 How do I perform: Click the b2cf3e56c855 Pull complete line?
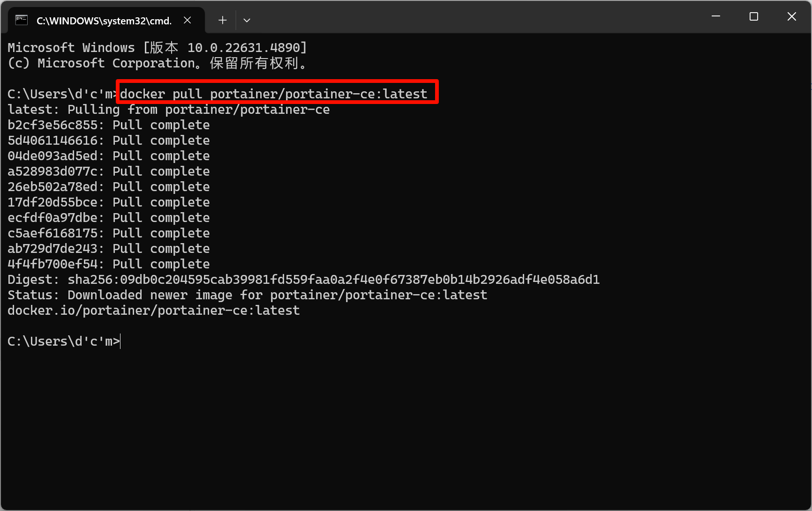pos(108,125)
